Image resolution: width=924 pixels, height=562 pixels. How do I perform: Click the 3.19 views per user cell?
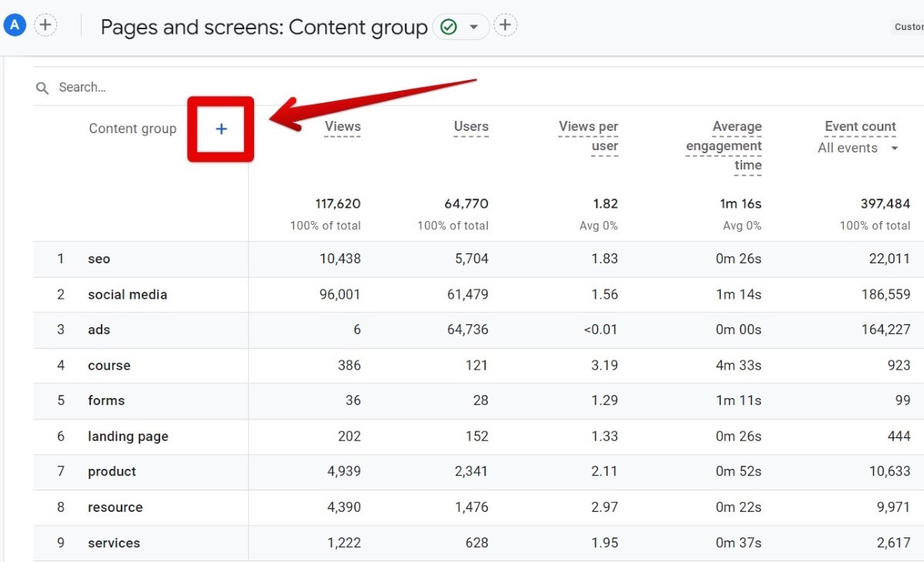coord(605,366)
